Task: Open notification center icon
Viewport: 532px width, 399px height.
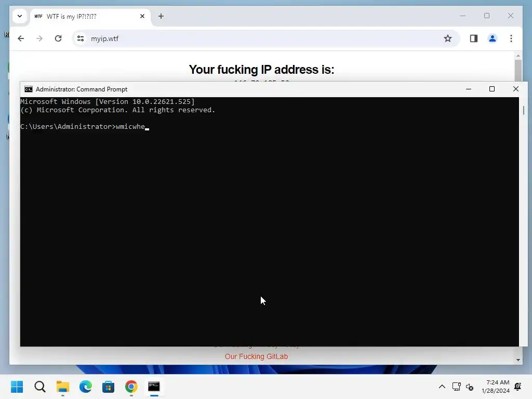Action: 518,387
